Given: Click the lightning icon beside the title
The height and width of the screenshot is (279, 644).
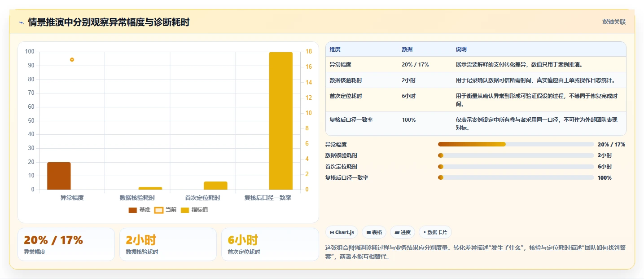Looking at the screenshot, I should (21, 22).
